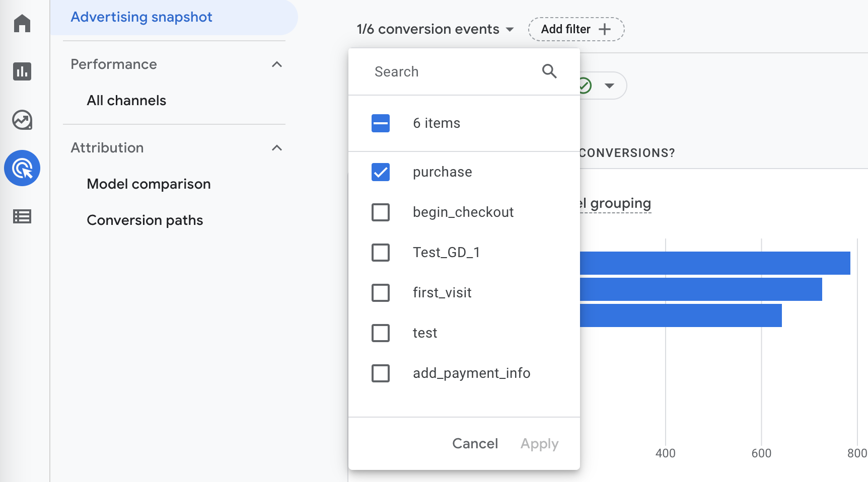Collapse the Attribution section chevron

pos(277,148)
